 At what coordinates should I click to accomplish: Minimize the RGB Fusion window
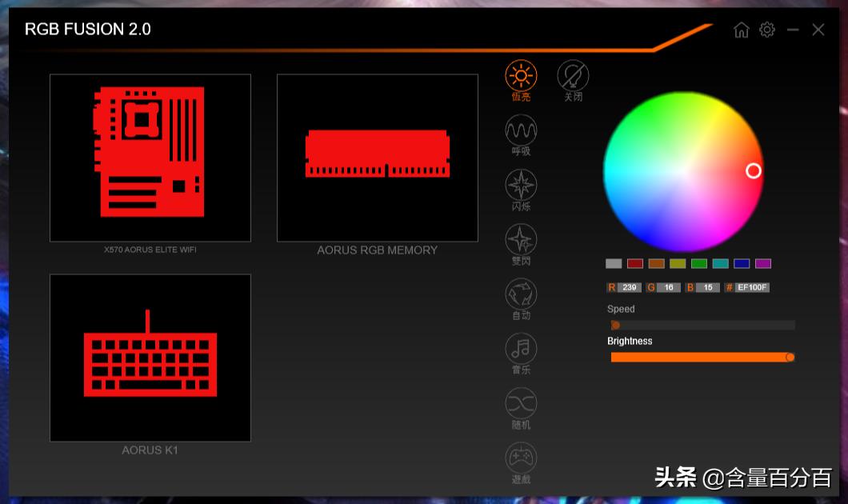[793, 30]
